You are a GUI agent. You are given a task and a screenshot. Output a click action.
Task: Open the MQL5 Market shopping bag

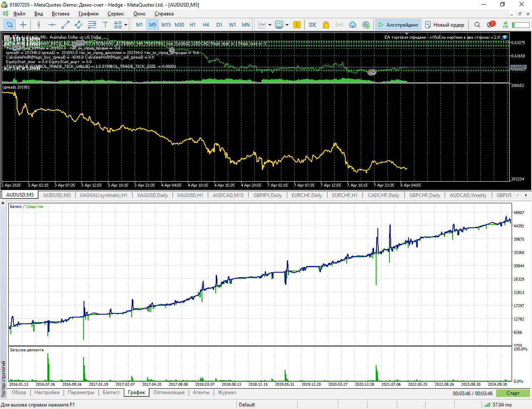pyautogui.click(x=326, y=25)
